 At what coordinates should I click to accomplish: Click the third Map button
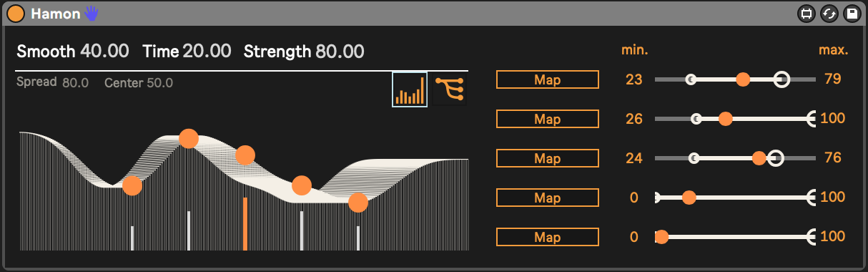point(547,158)
